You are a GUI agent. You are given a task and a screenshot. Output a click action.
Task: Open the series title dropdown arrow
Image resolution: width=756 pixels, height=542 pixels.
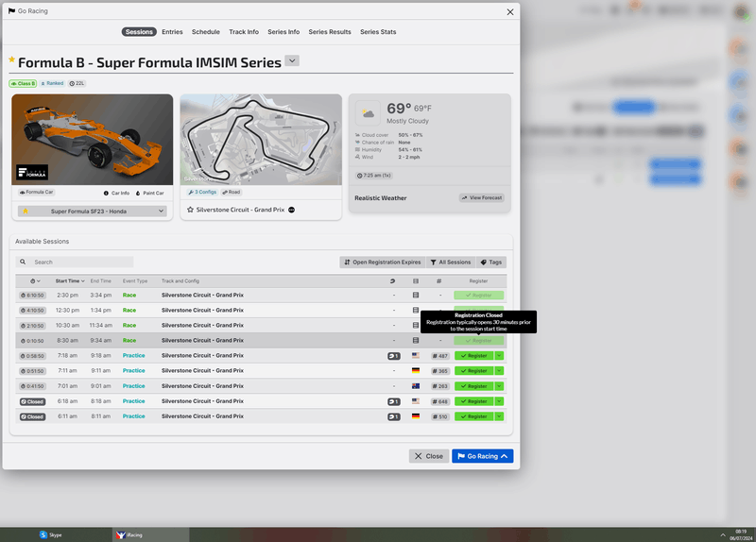point(292,60)
